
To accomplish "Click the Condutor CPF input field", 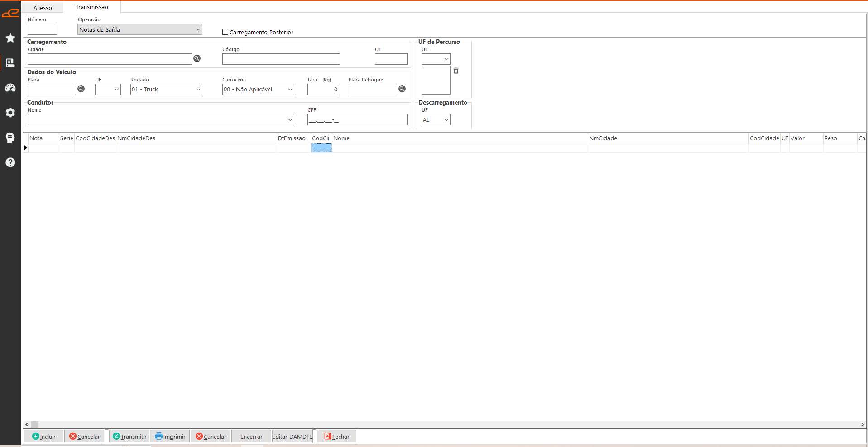I will coord(357,120).
